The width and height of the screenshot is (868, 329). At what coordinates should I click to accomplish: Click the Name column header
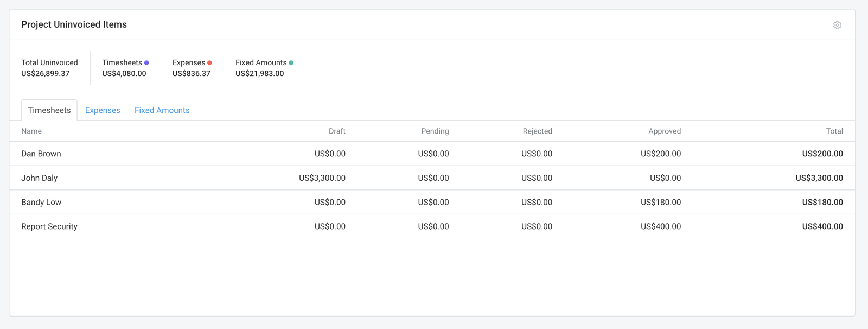(31, 131)
